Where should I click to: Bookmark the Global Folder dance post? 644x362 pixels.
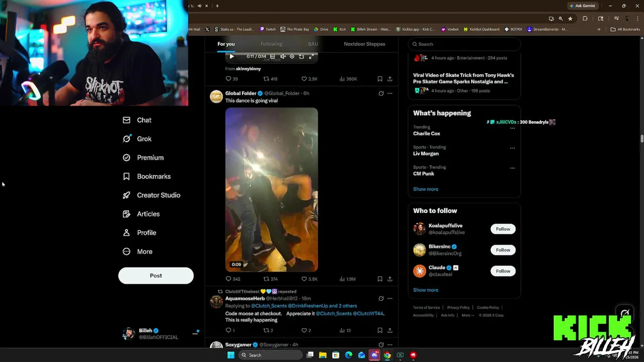pos(380,279)
